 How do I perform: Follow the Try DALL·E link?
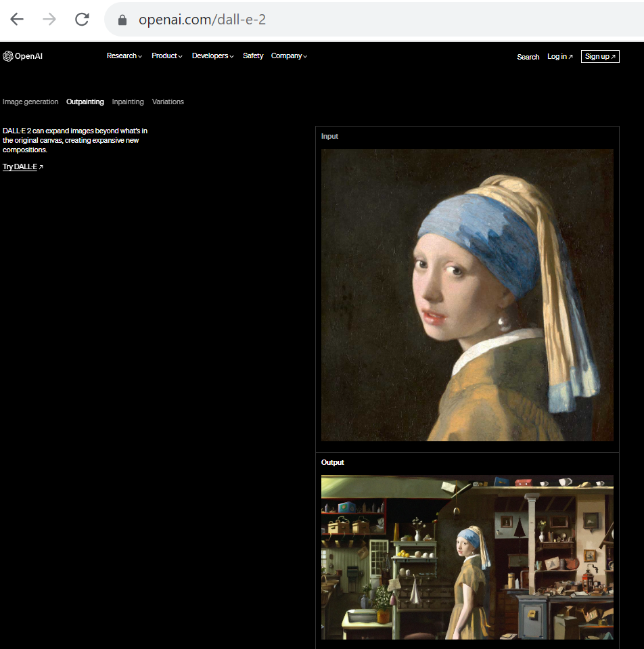[x=22, y=167]
